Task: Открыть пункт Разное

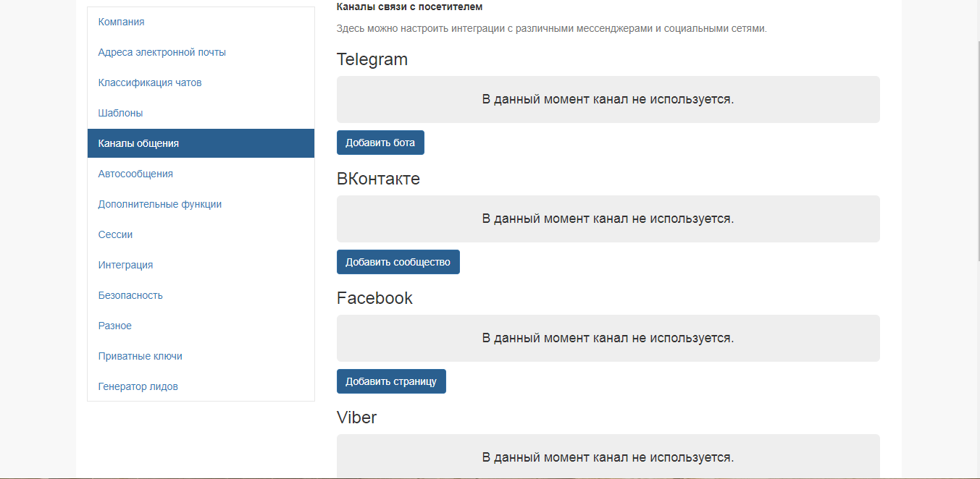Action: click(x=114, y=326)
